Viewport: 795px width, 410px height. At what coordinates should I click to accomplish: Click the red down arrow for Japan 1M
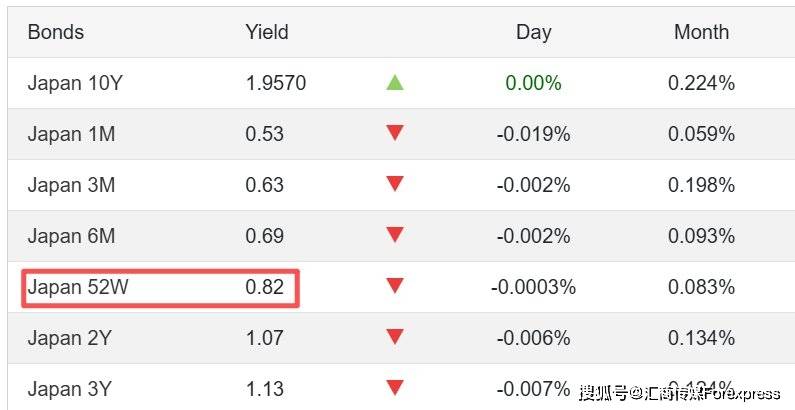(x=395, y=133)
